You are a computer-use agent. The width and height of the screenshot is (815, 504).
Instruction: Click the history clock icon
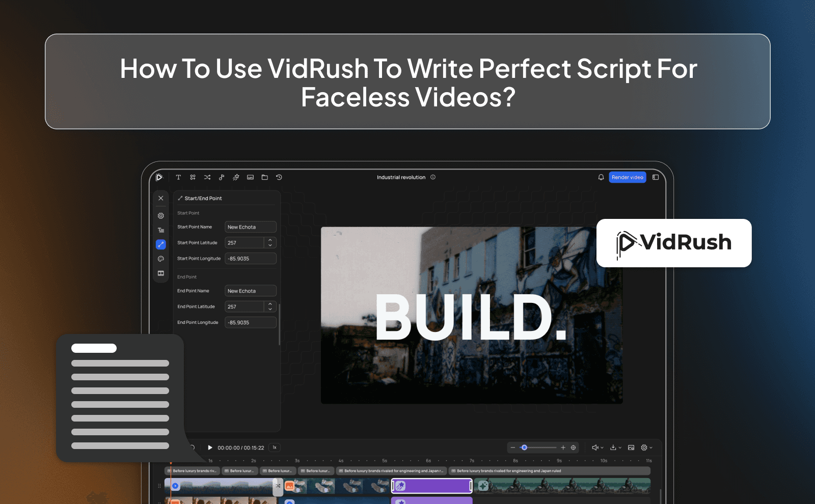(279, 177)
